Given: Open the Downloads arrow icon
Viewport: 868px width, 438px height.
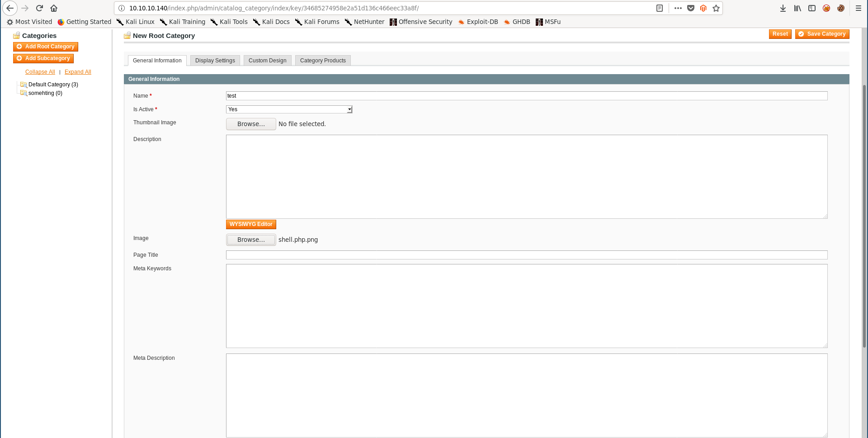Looking at the screenshot, I should click(783, 8).
